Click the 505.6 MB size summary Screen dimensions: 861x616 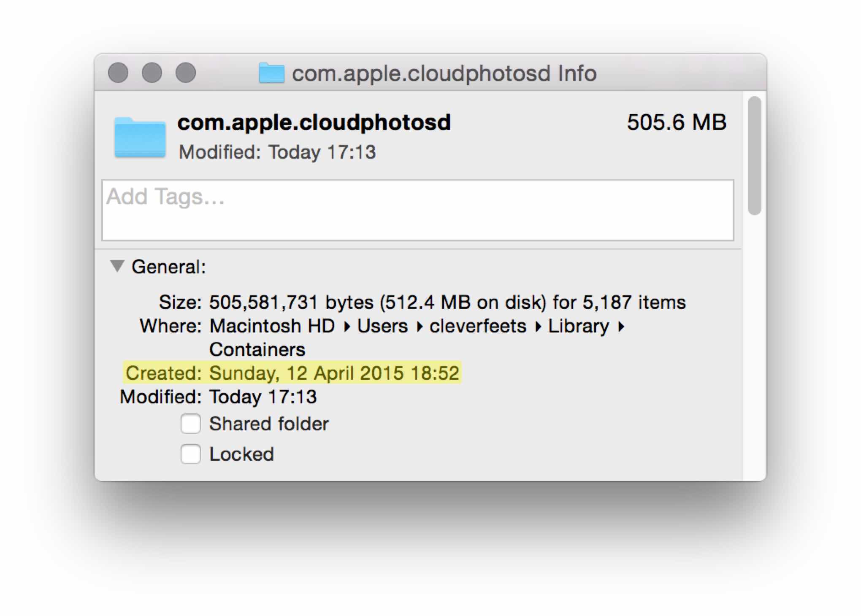click(x=676, y=122)
